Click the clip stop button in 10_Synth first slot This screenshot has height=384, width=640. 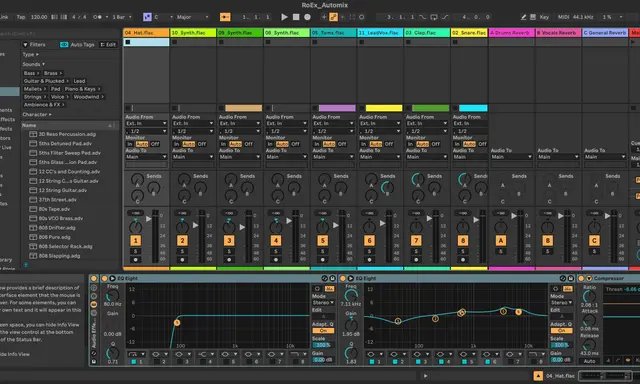175,42
